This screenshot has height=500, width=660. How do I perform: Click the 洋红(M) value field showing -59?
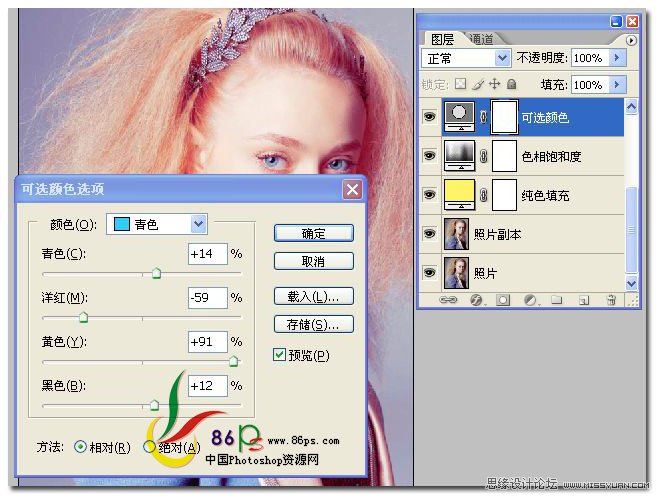[208, 298]
